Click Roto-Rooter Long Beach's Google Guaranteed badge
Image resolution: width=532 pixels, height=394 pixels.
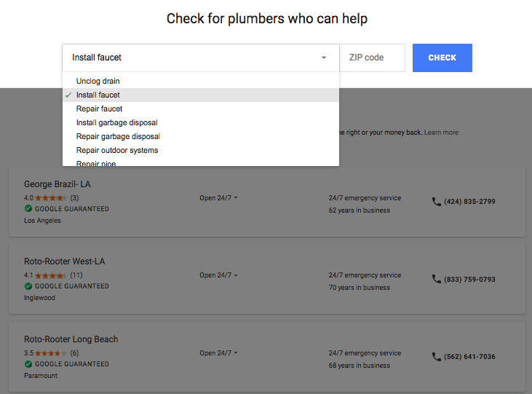point(28,363)
